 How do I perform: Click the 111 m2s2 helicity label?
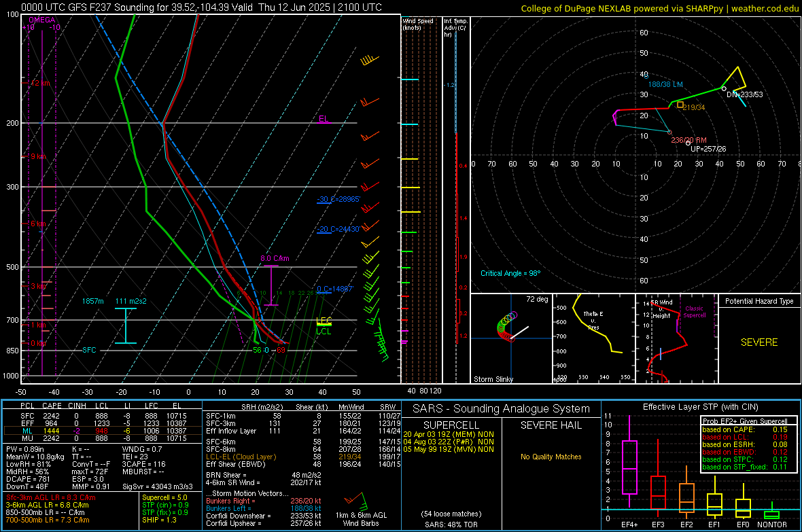click(x=131, y=301)
